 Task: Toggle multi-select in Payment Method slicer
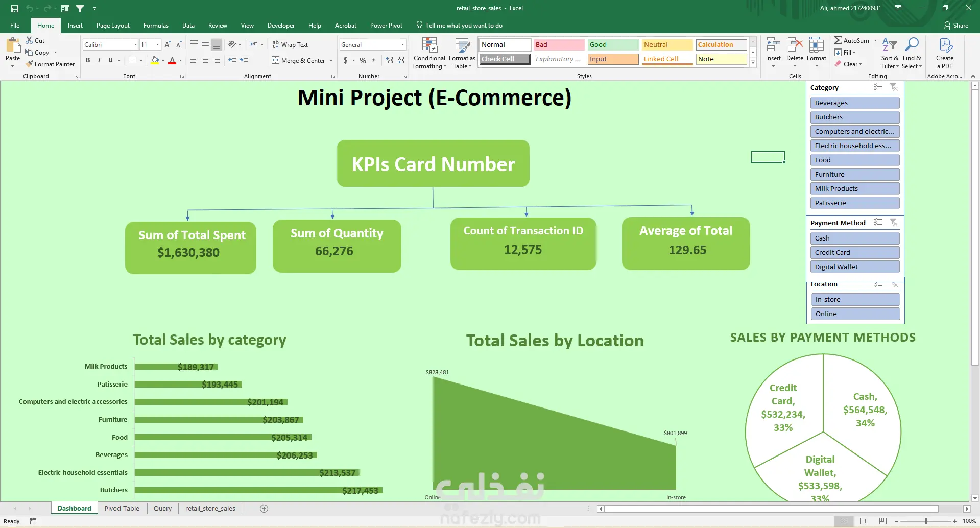point(878,223)
